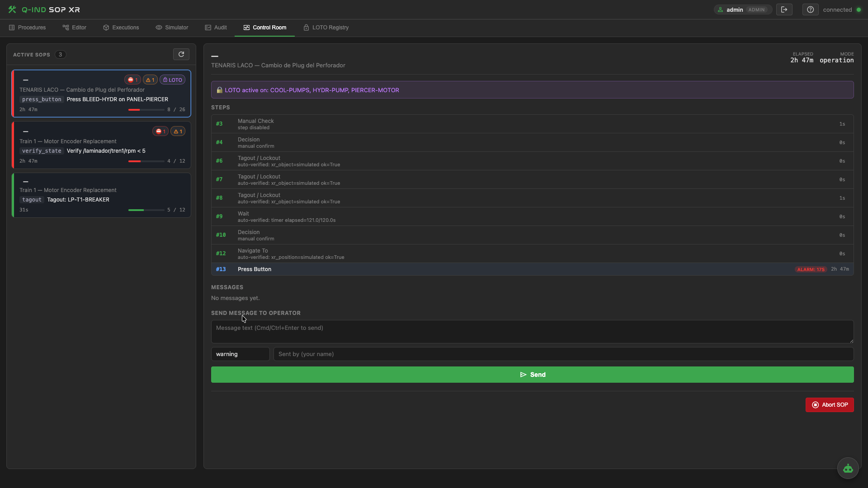Viewport: 868px width, 488px height.
Task: Click the press_button step type tag
Action: pyautogui.click(x=42, y=99)
